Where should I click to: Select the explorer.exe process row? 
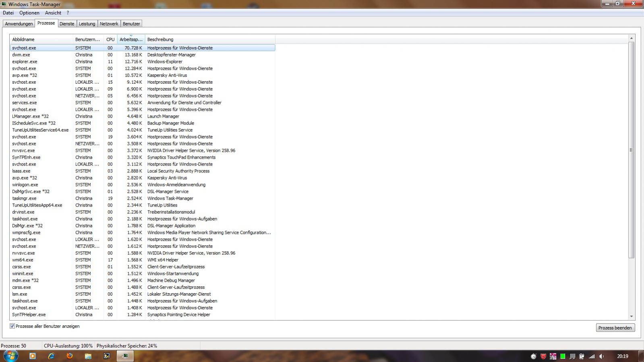click(x=142, y=62)
